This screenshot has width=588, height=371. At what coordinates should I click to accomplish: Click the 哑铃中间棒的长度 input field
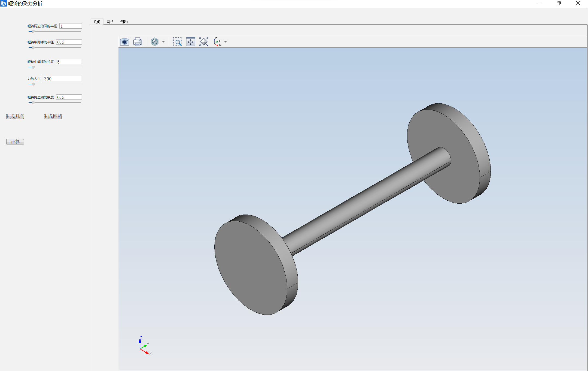coord(69,62)
